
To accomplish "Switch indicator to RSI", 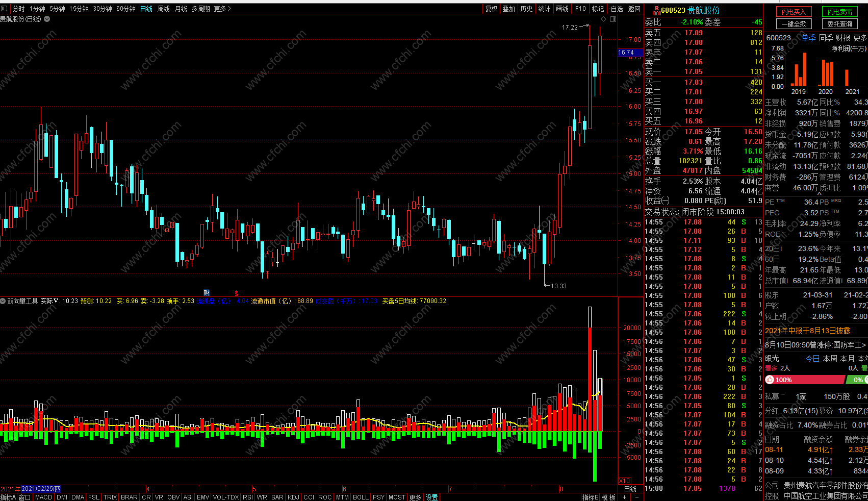I will (248, 497).
